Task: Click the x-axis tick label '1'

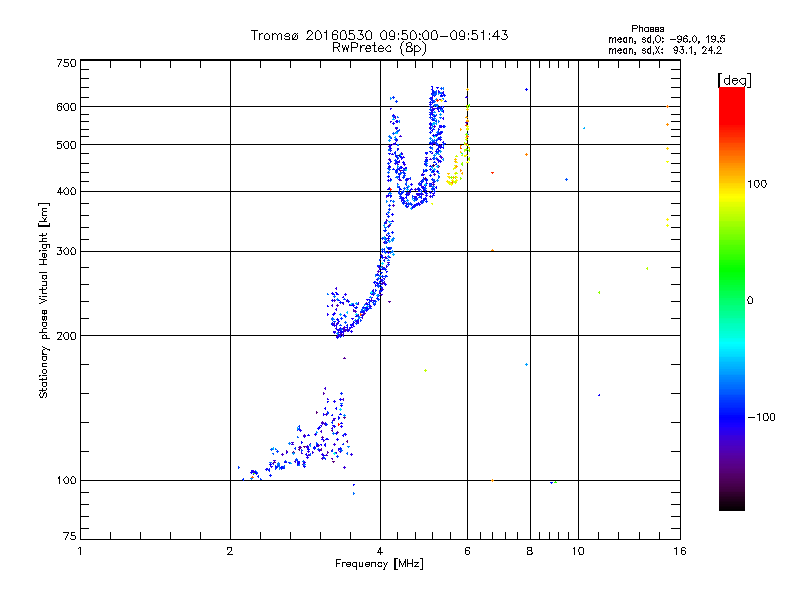Action: tap(80, 551)
